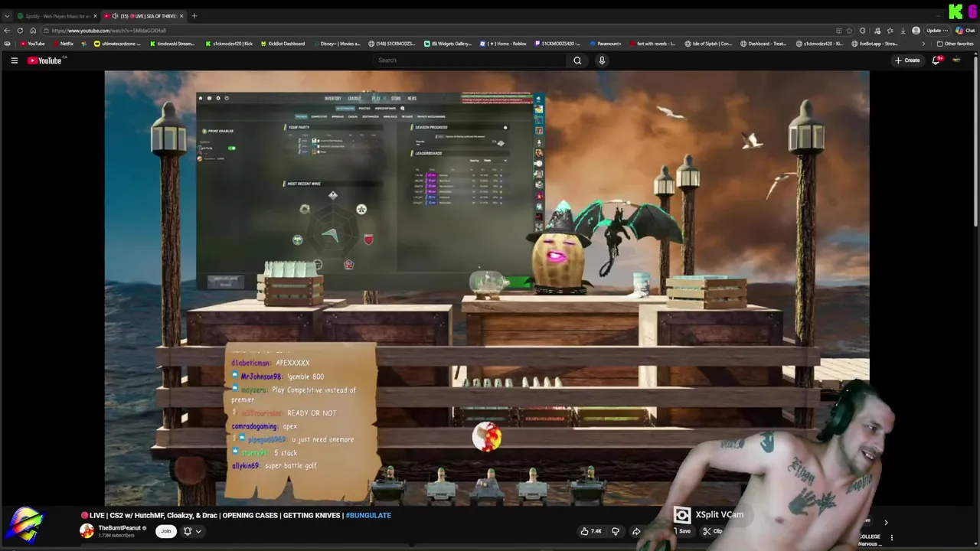Open a new browser tab with plus

(x=194, y=16)
